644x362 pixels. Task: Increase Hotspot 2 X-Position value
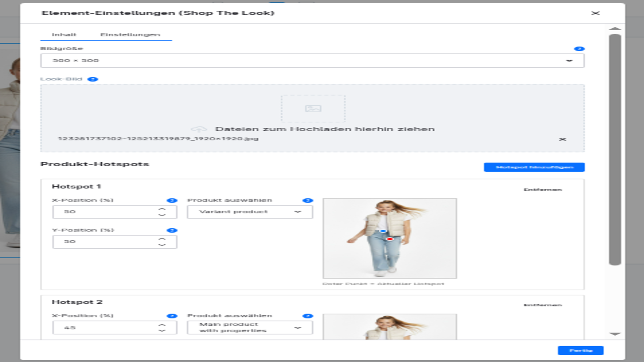coord(162,325)
